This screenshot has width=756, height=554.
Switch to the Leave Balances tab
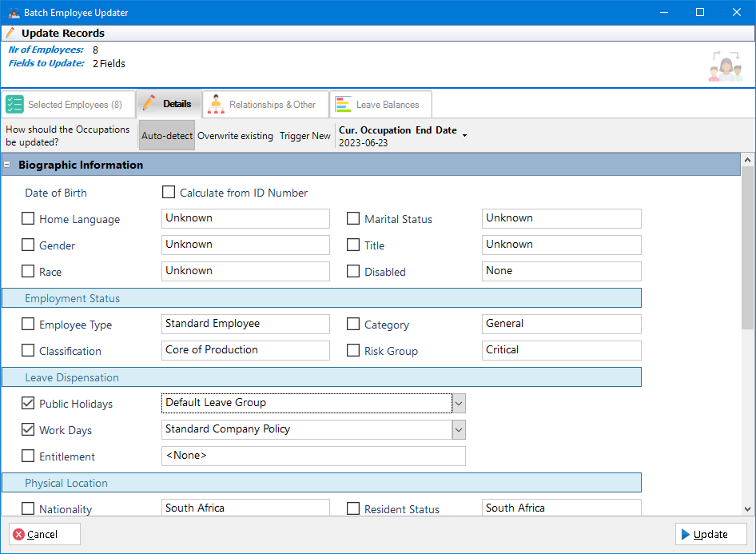[x=381, y=104]
